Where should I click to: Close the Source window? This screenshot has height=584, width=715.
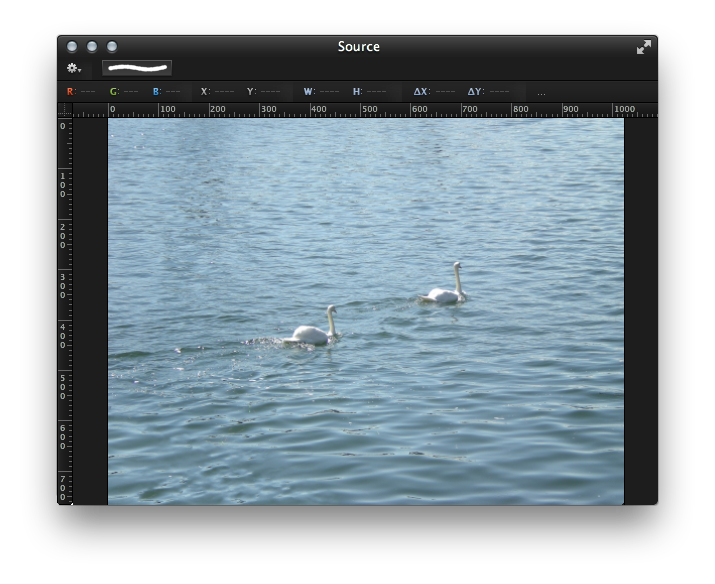tap(72, 47)
